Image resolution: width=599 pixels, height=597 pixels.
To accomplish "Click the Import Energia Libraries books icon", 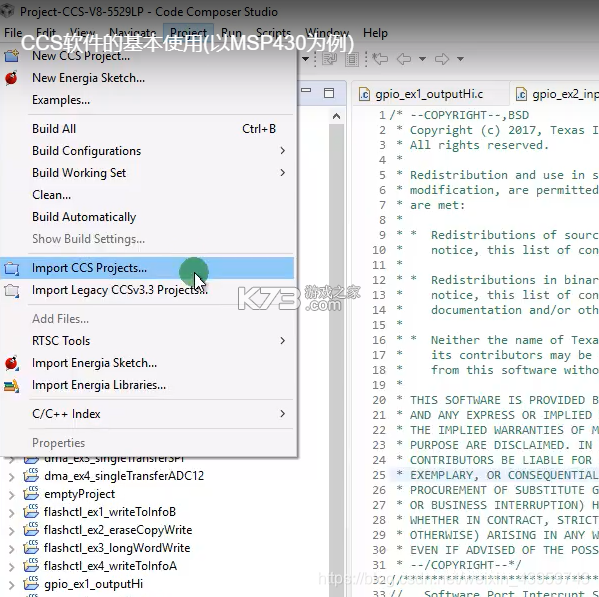I will click(11, 386).
